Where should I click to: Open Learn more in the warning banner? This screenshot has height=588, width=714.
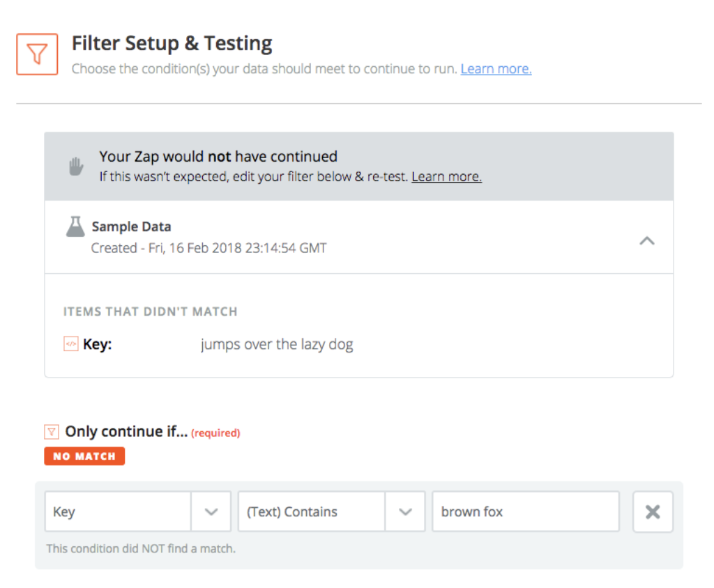pyautogui.click(x=446, y=176)
